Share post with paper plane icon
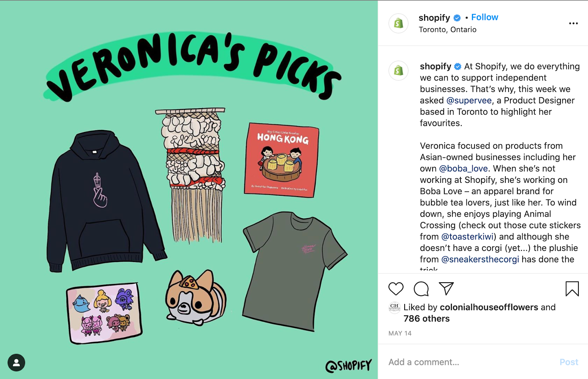Image resolution: width=588 pixels, height=379 pixels. tap(446, 289)
